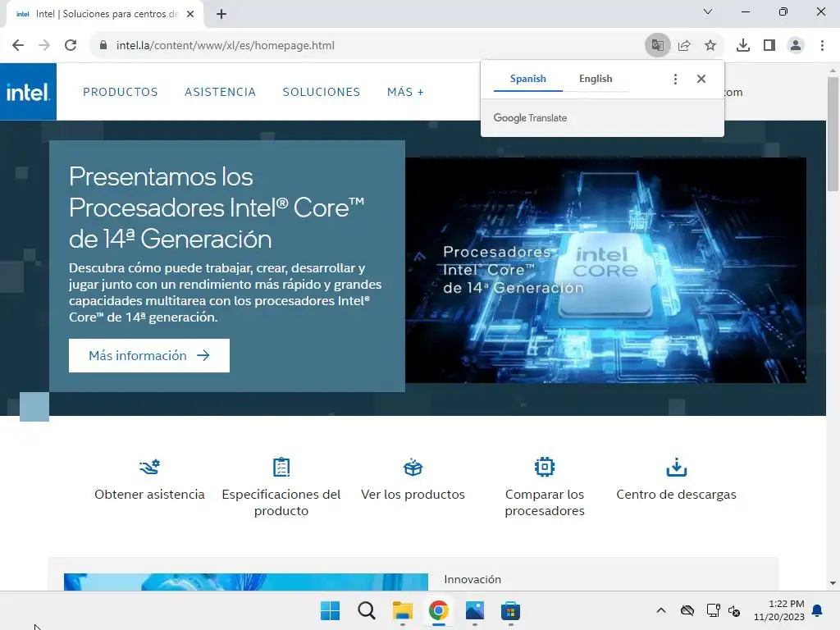Open Windows Start menu
840x630 pixels.
pyautogui.click(x=330, y=610)
